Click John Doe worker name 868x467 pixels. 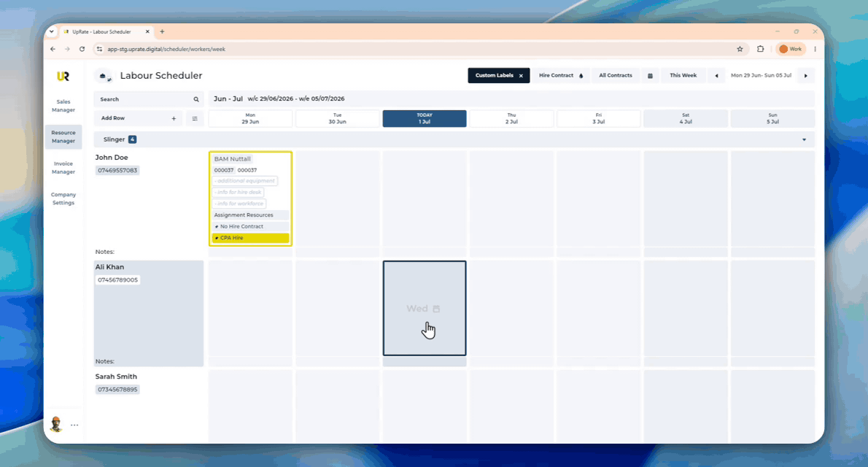pyautogui.click(x=112, y=158)
